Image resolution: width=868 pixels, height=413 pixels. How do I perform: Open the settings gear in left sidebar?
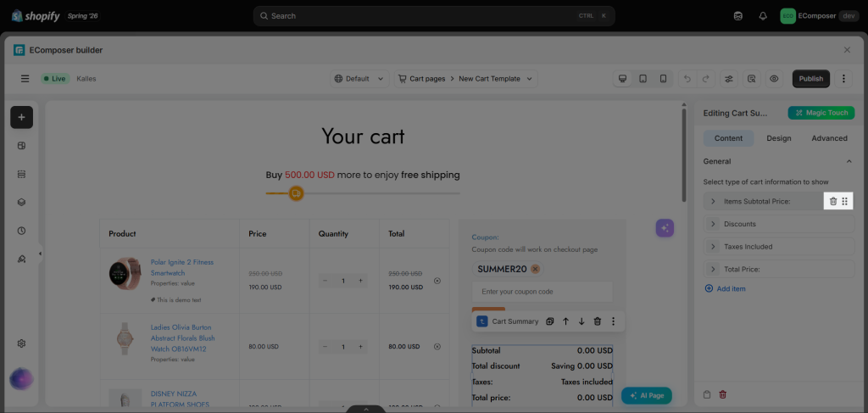coord(21,343)
